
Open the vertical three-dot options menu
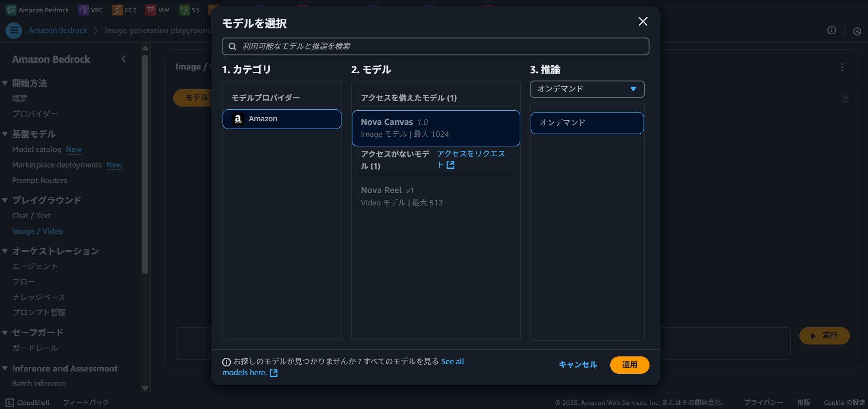pyautogui.click(x=842, y=67)
